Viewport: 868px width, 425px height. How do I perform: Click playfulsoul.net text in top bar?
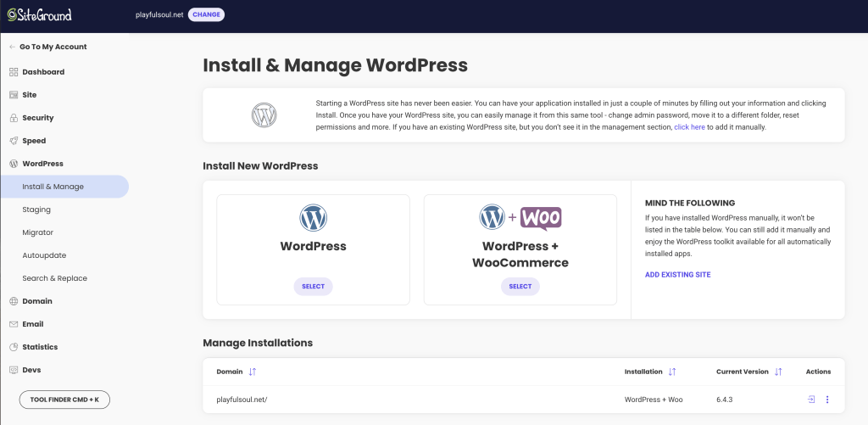pyautogui.click(x=159, y=15)
